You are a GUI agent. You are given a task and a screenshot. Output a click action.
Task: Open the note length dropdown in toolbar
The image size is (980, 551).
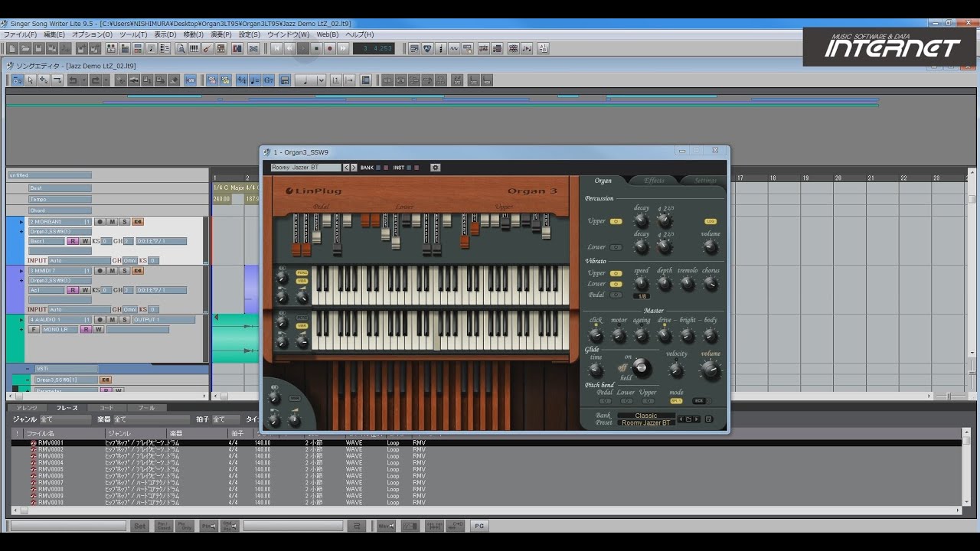pos(321,80)
